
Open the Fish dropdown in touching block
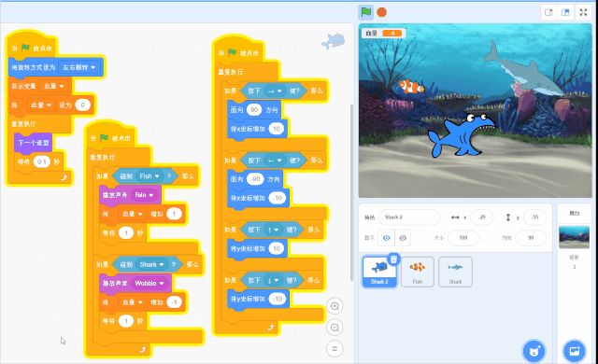click(x=149, y=176)
